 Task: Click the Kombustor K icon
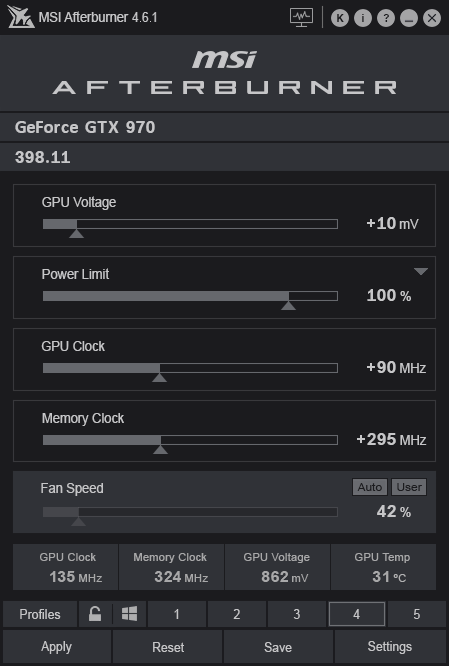tap(340, 18)
